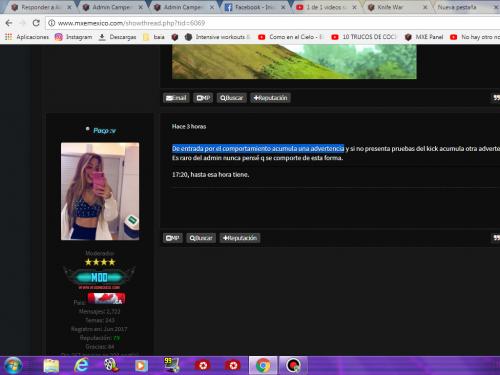Click the Email button under first post
Image resolution: width=500 pixels, height=375 pixels.
(x=176, y=98)
